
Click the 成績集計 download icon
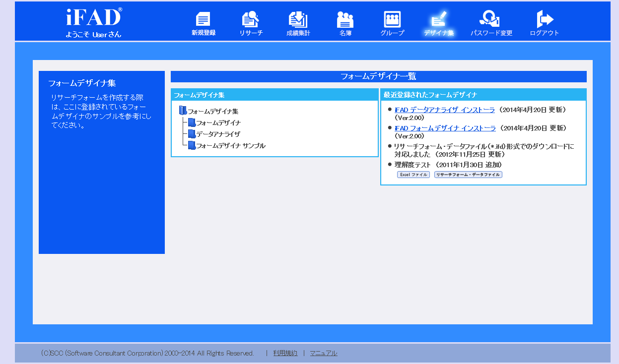pyautogui.click(x=298, y=19)
